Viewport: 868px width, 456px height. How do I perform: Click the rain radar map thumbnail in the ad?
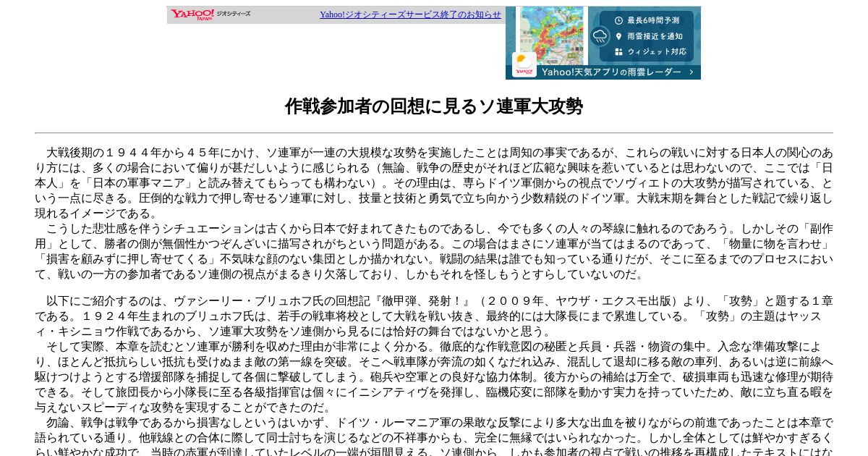pyautogui.click(x=553, y=35)
